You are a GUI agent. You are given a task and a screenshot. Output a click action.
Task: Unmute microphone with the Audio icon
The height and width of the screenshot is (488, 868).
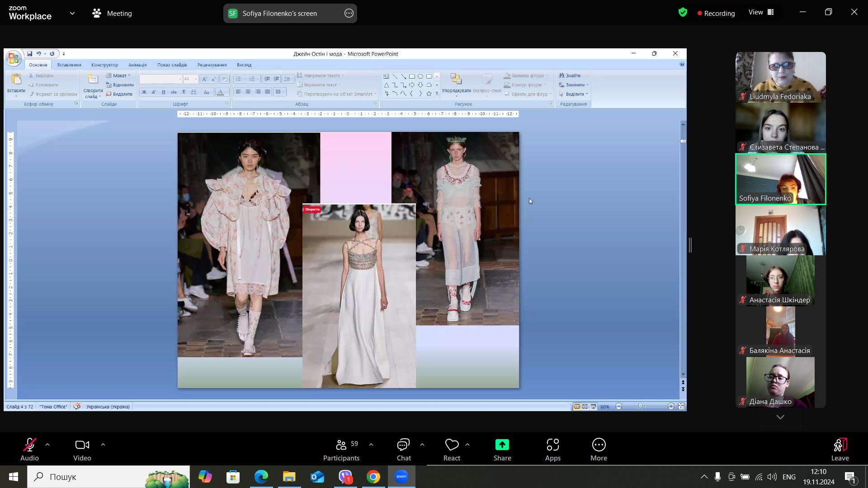tap(29, 446)
